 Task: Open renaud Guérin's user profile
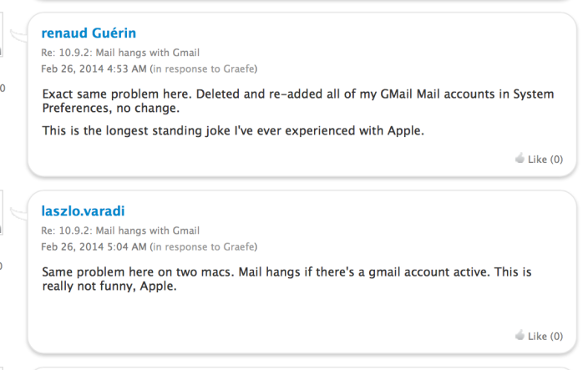[x=89, y=33]
